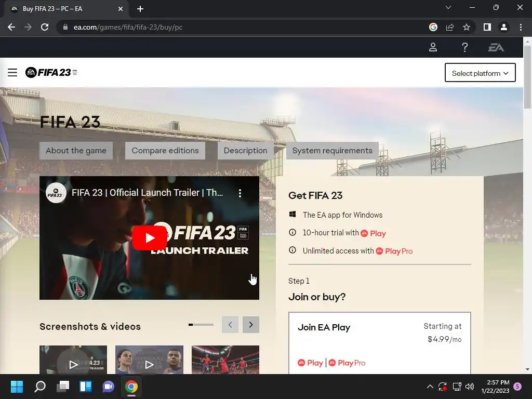Viewport: 532px width, 399px height.
Task: Show hidden system tray icons
Action: (x=430, y=387)
